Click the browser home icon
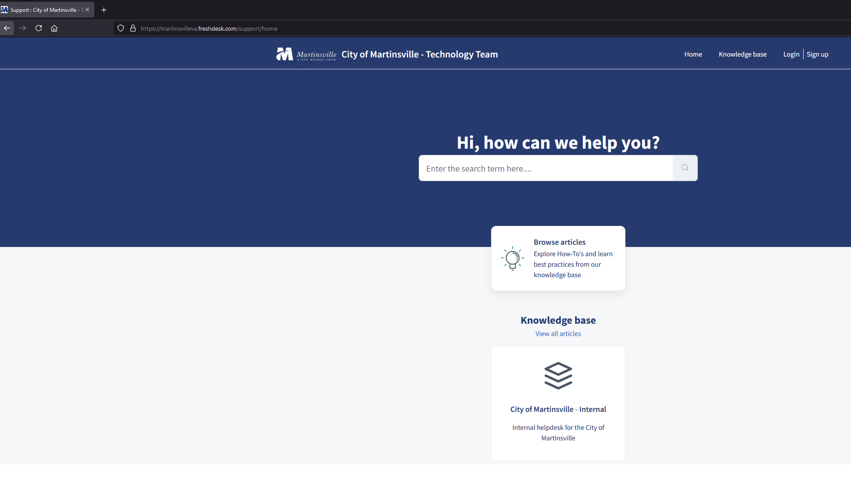This screenshot has height=504, width=851. [x=54, y=29]
